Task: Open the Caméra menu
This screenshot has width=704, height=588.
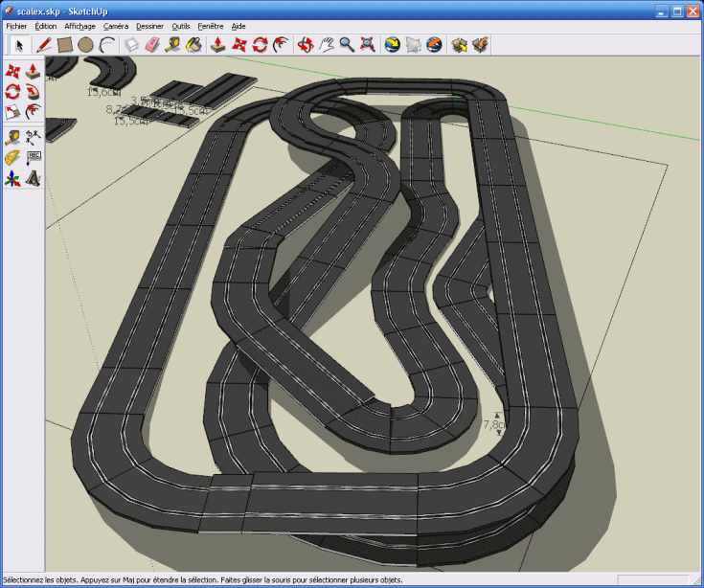Action: click(116, 26)
